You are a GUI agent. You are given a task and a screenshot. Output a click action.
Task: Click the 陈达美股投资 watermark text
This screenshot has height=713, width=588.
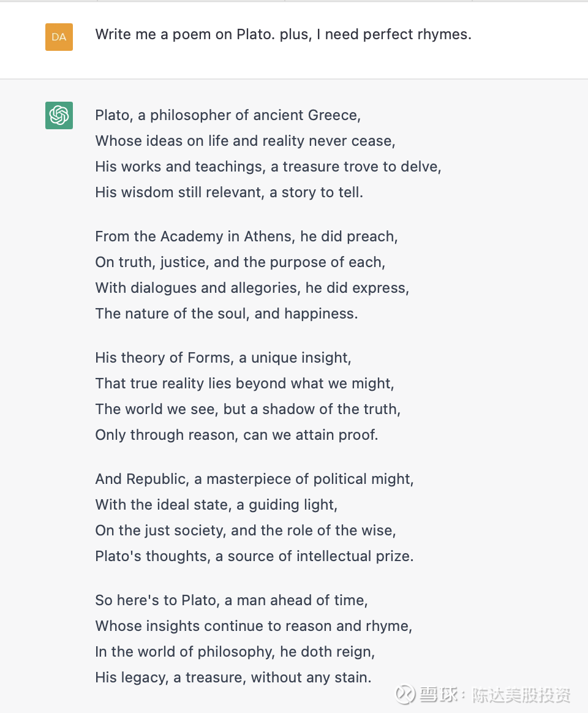(521, 695)
